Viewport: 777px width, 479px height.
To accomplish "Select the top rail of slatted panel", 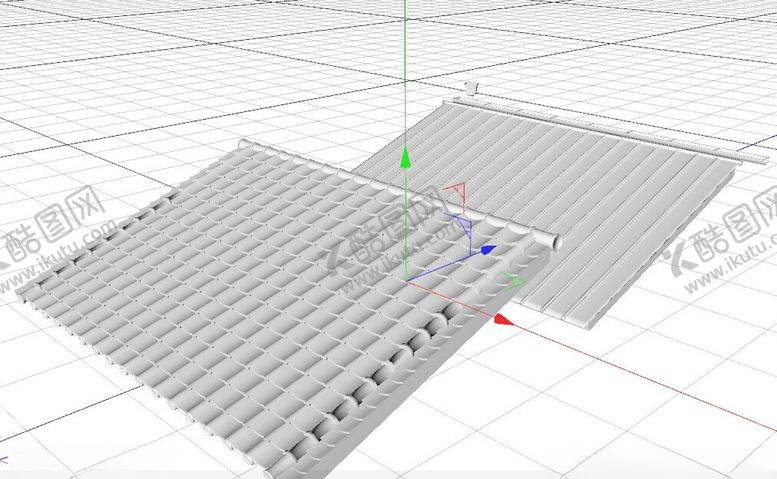I will coord(609,131).
